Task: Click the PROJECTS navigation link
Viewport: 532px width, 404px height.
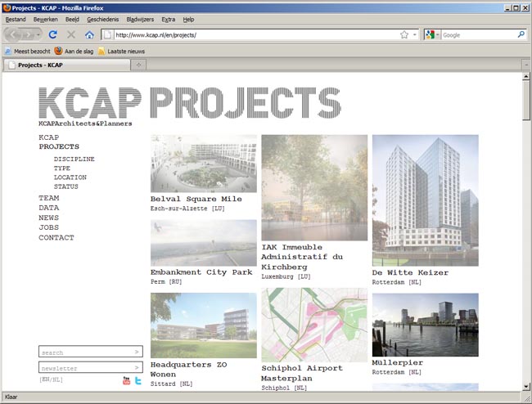Action: (x=59, y=146)
